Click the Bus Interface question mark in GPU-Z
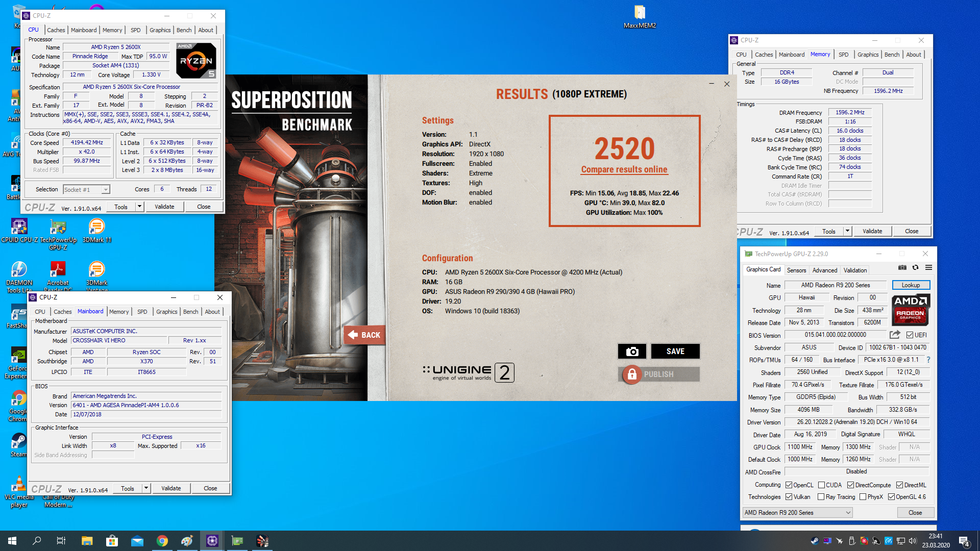The image size is (980, 551). point(928,360)
